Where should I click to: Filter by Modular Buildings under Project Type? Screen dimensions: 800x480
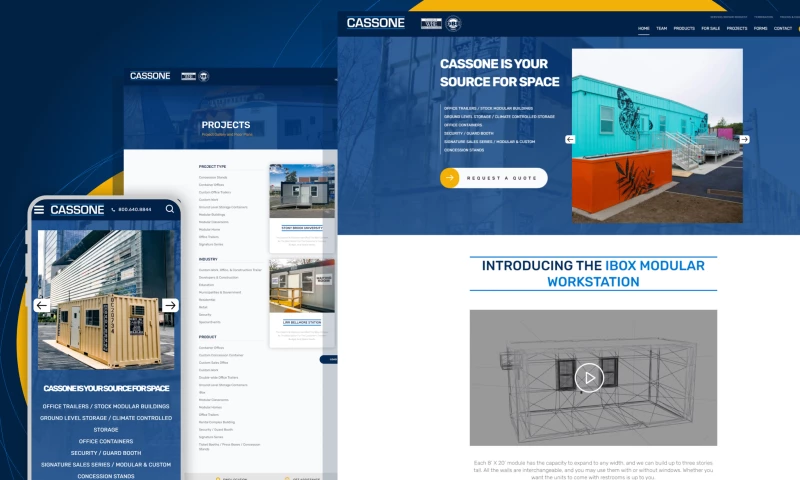coord(212,215)
